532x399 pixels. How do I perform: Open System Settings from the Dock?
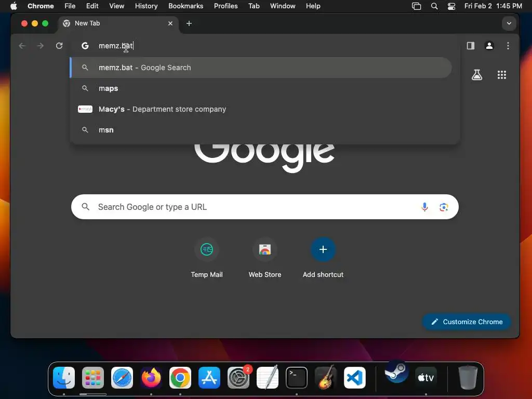point(238,377)
